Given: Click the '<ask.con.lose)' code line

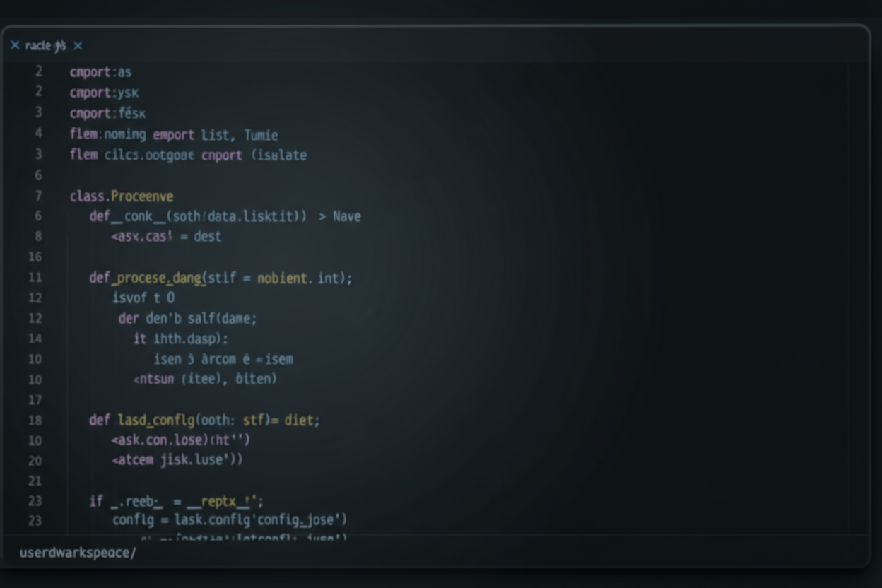Looking at the screenshot, I should pyautogui.click(x=180, y=440).
